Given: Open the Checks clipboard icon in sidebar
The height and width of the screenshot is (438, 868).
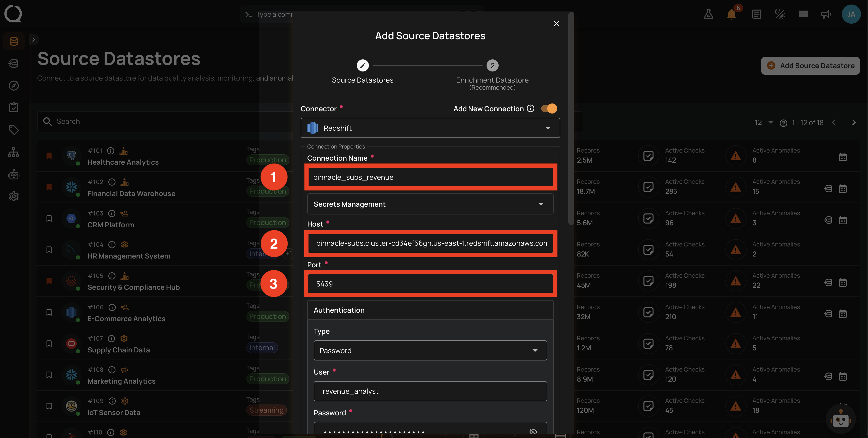Looking at the screenshot, I should 14,108.
